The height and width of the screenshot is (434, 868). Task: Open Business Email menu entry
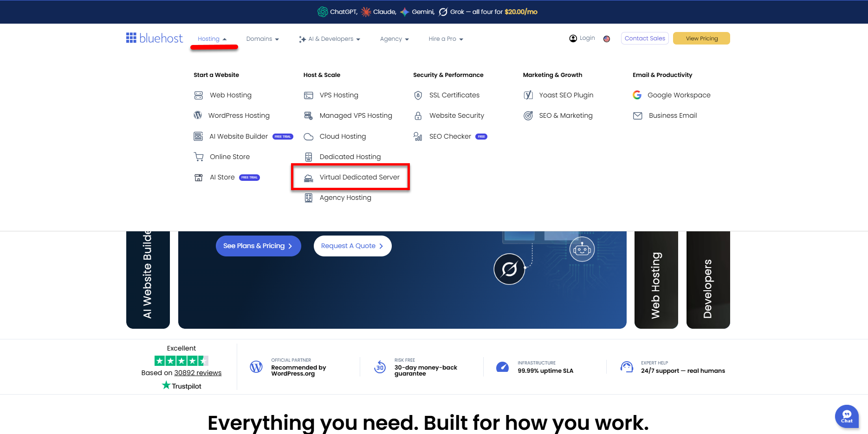[673, 115]
